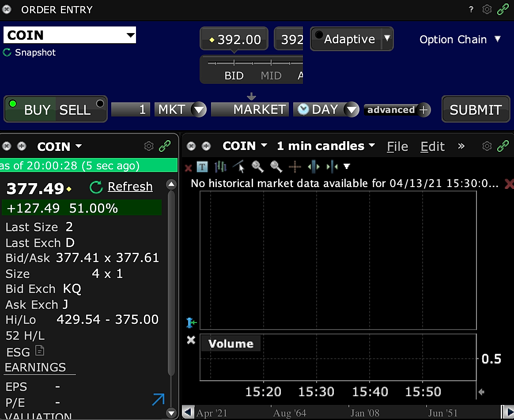Click the EARNINGS section heading
This screenshot has width=514, height=420.
click(x=35, y=367)
